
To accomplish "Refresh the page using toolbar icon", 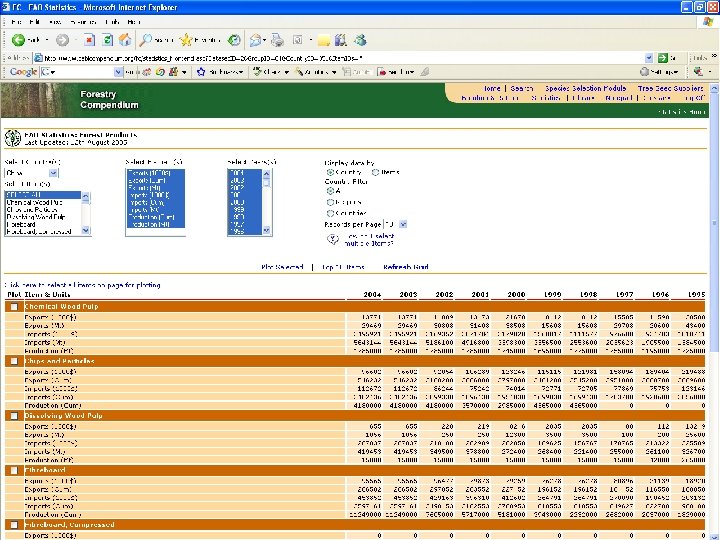I will (107, 40).
